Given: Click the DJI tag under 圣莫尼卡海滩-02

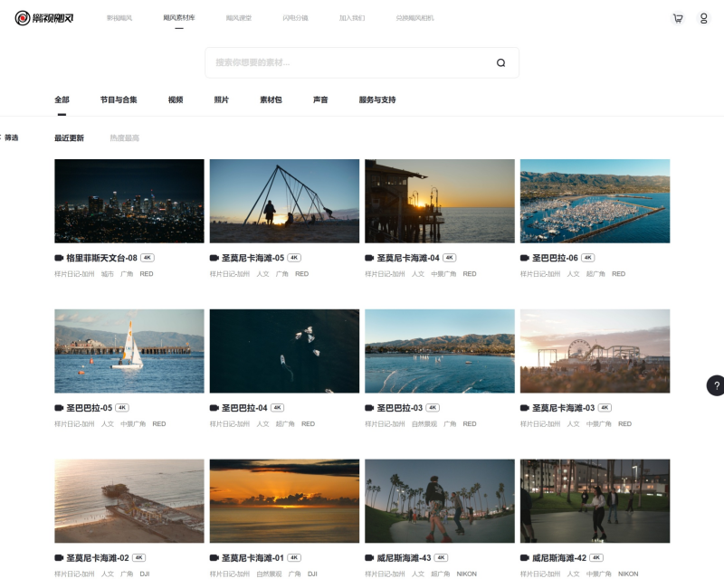Looking at the screenshot, I should 145,574.
